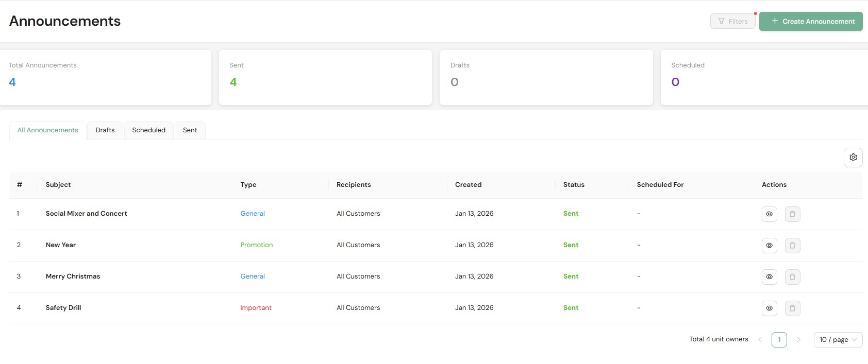Switch to the Drafts tab
The image size is (868, 364).
point(105,130)
